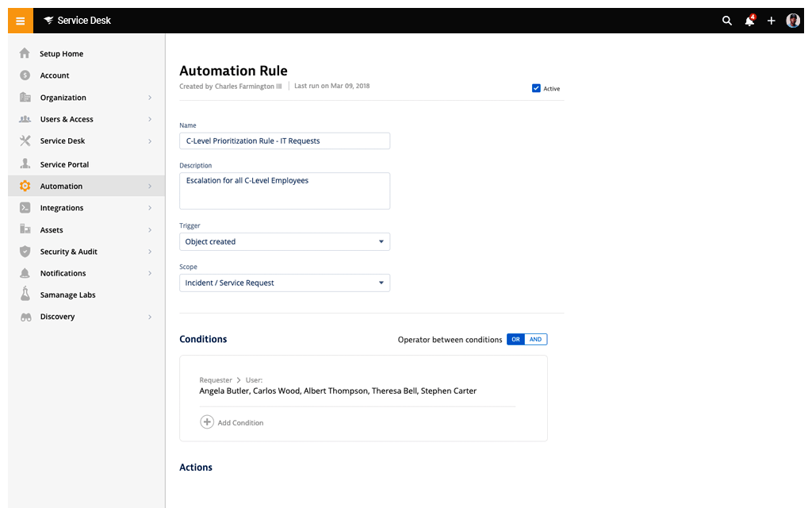Open the global search
812x508 pixels.
pyautogui.click(x=727, y=21)
